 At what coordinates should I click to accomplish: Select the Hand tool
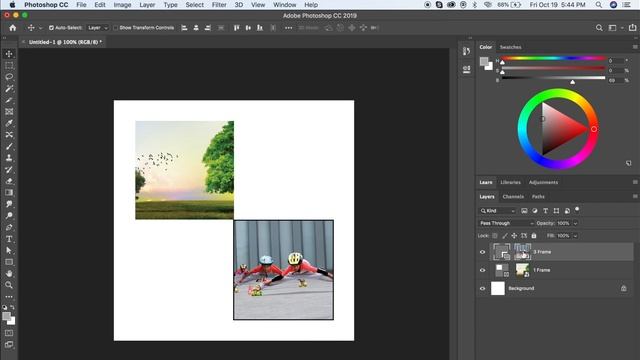coord(9,273)
